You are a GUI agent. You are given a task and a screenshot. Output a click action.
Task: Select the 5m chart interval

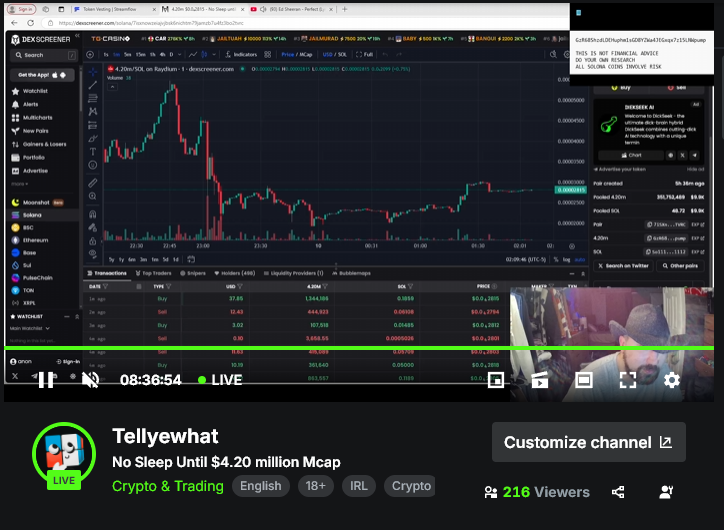pyautogui.click(x=127, y=54)
